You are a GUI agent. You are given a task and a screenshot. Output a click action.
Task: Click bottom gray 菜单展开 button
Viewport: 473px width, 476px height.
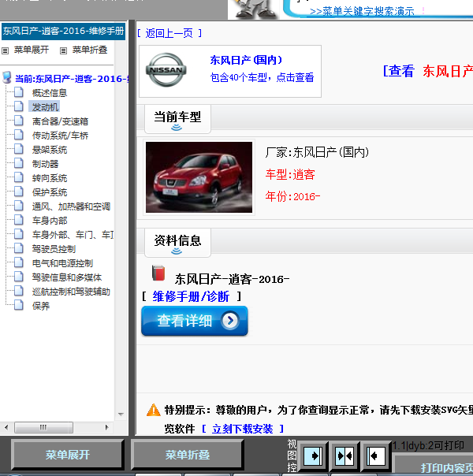(x=67, y=455)
